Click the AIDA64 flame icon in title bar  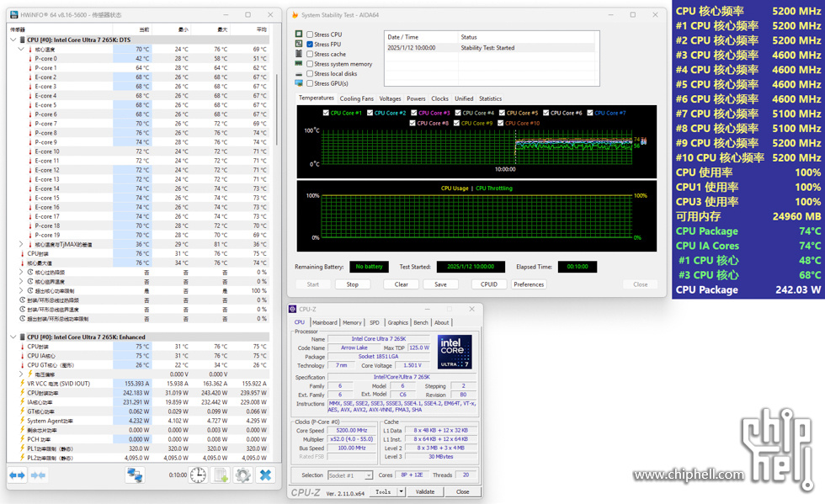tap(295, 15)
